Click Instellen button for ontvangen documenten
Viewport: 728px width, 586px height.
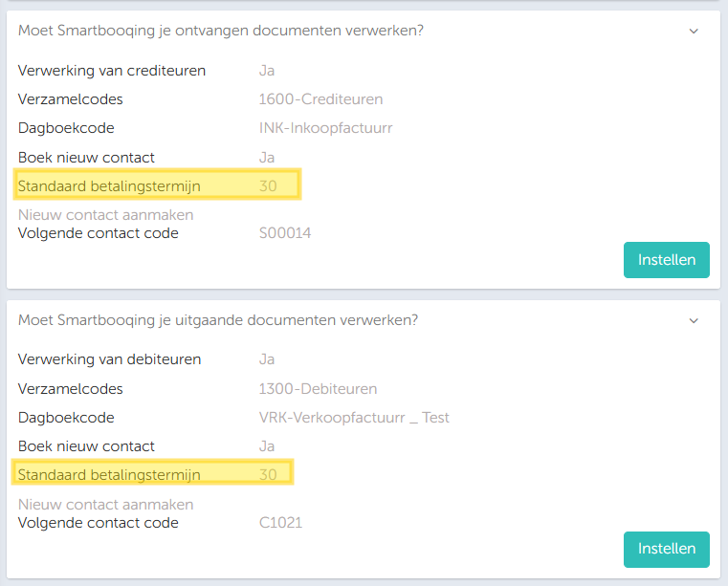pyautogui.click(x=666, y=259)
